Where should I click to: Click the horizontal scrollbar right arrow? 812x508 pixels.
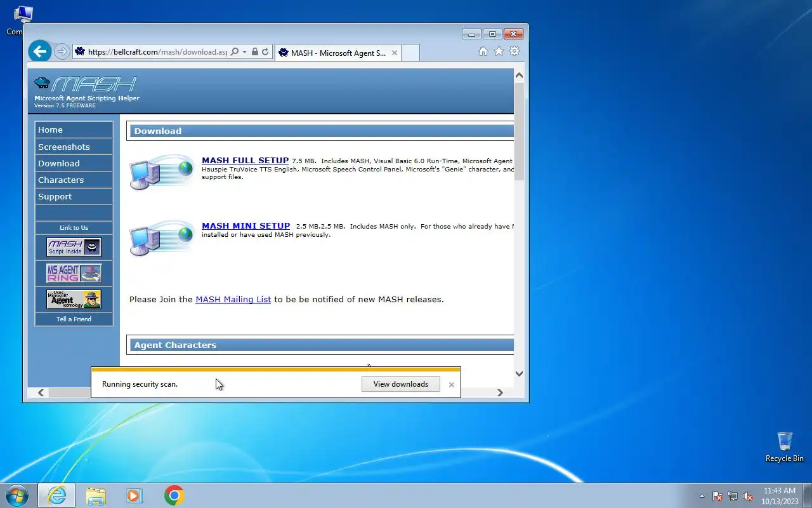[500, 392]
